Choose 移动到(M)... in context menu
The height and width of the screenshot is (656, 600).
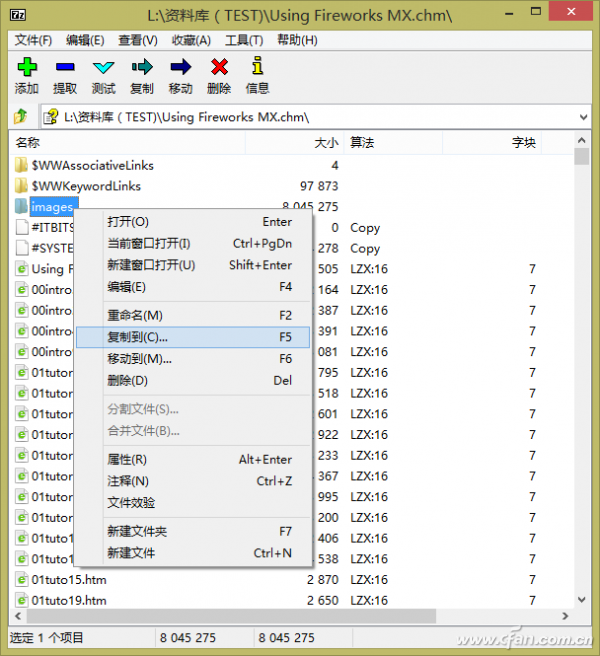tap(193, 359)
